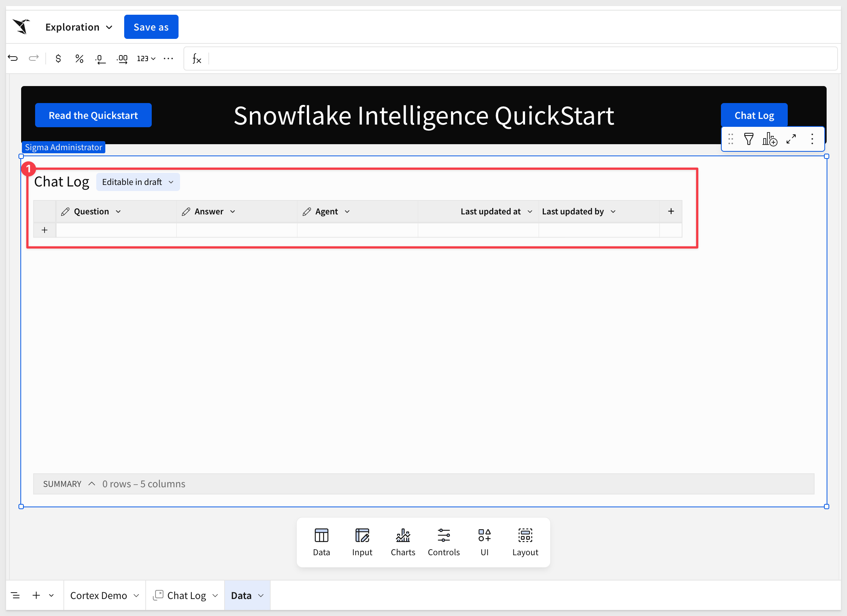Image resolution: width=847 pixels, height=616 pixels.
Task: Click inside the formula bar field
Action: click(521, 59)
